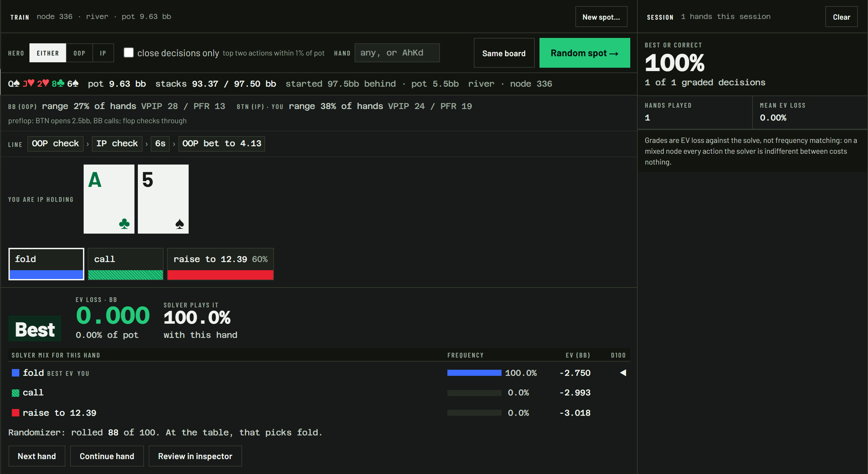Jump to 6s card in line
Screen dimensions: 868x474
(160, 144)
